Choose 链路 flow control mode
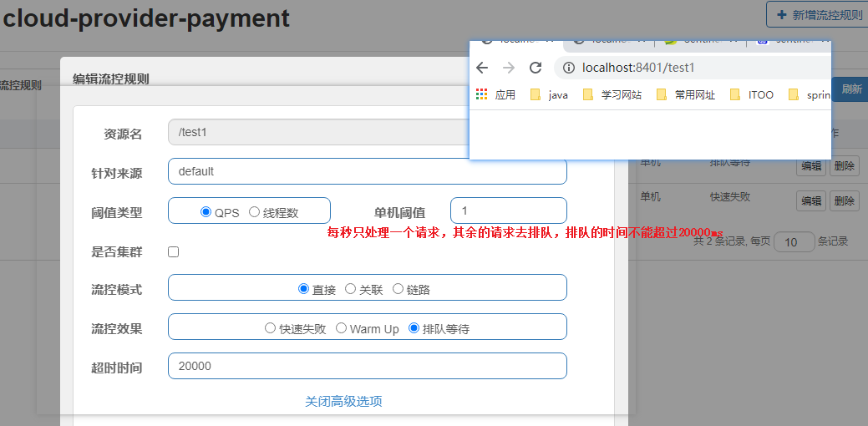Viewport: 868px width, 426px height. click(398, 288)
